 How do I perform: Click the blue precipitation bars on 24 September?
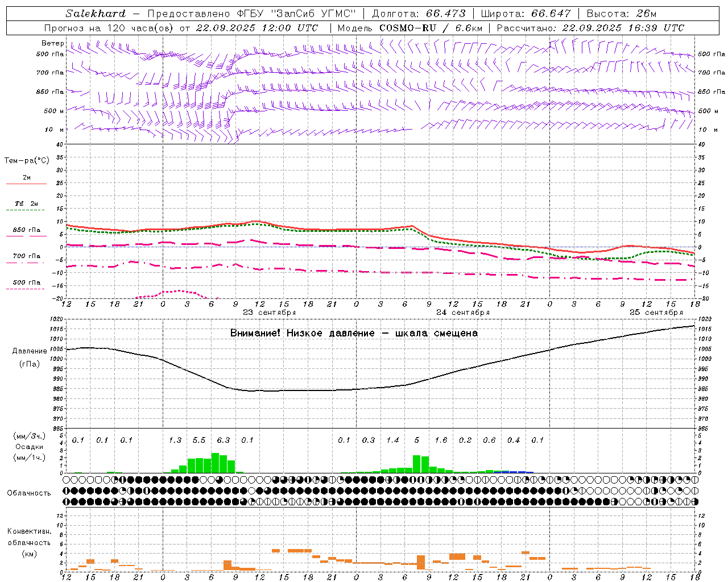click(x=514, y=471)
